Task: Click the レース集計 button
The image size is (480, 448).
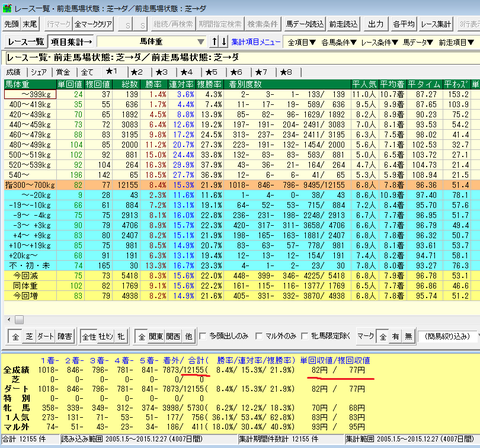Action: pyautogui.click(x=436, y=24)
